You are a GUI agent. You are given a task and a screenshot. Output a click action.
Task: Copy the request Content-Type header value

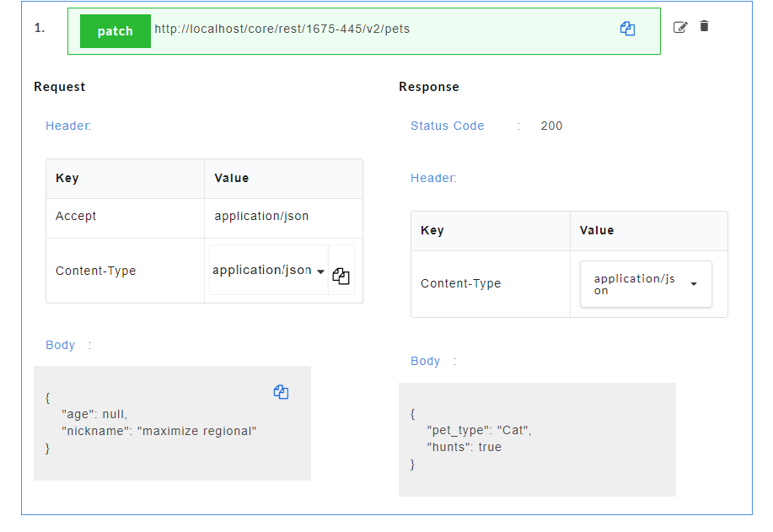tap(341, 276)
